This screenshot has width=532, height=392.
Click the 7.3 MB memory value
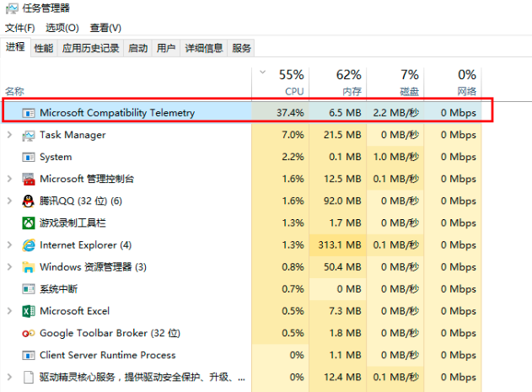[345, 311]
